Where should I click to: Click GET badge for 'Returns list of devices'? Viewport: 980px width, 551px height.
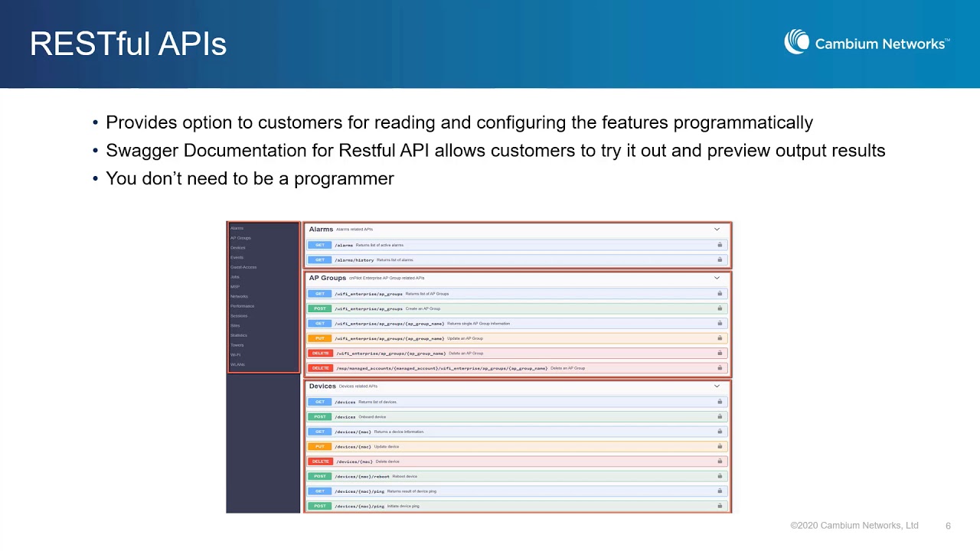click(x=320, y=402)
